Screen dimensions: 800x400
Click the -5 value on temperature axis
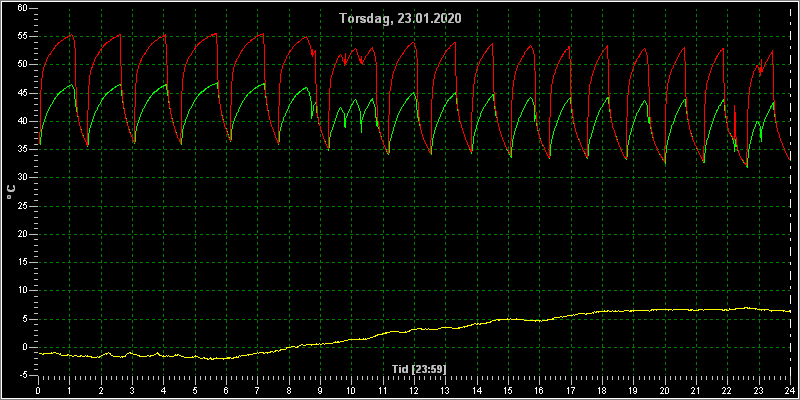point(22,376)
